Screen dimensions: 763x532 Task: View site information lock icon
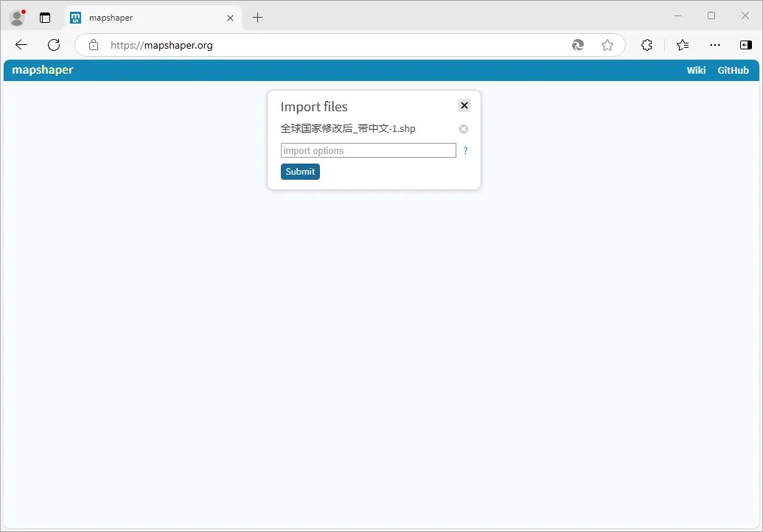tap(94, 45)
